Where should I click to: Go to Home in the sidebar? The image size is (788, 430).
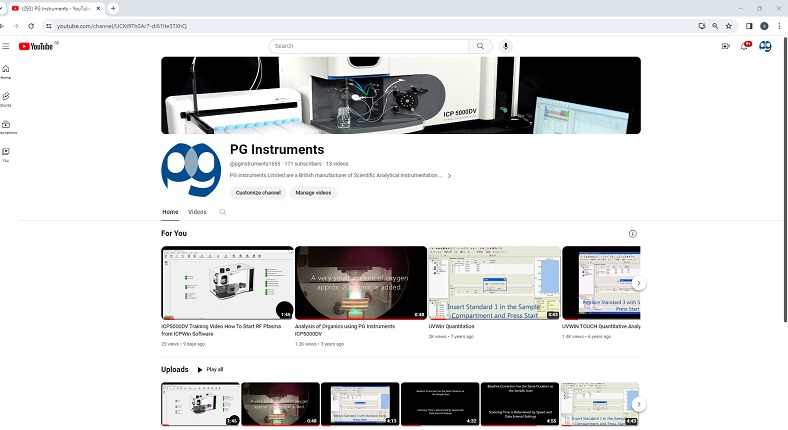6,72
